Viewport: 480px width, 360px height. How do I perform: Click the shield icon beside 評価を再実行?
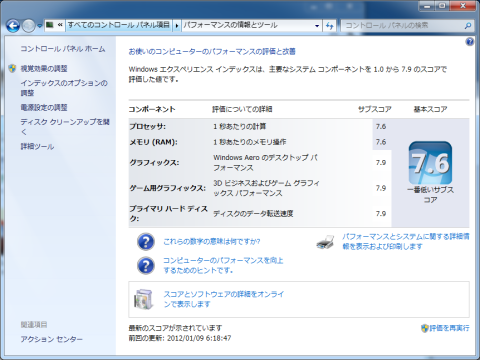click(x=424, y=328)
